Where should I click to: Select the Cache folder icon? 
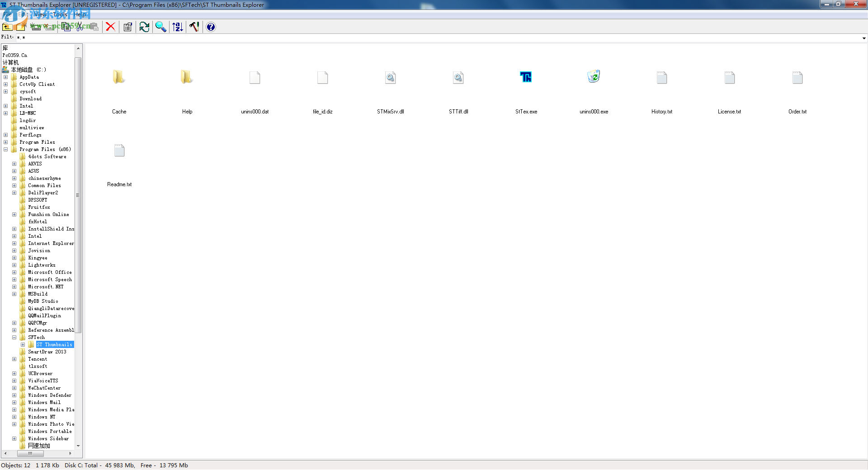(119, 77)
